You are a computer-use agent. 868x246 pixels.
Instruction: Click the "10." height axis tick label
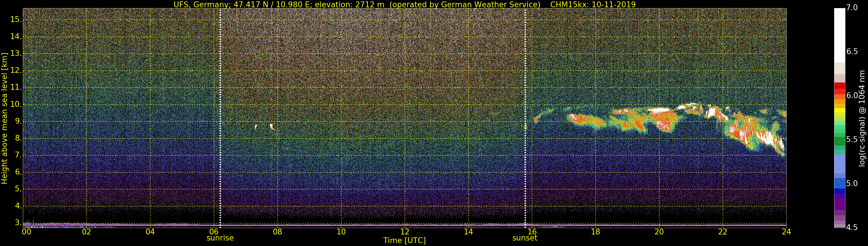pos(16,104)
